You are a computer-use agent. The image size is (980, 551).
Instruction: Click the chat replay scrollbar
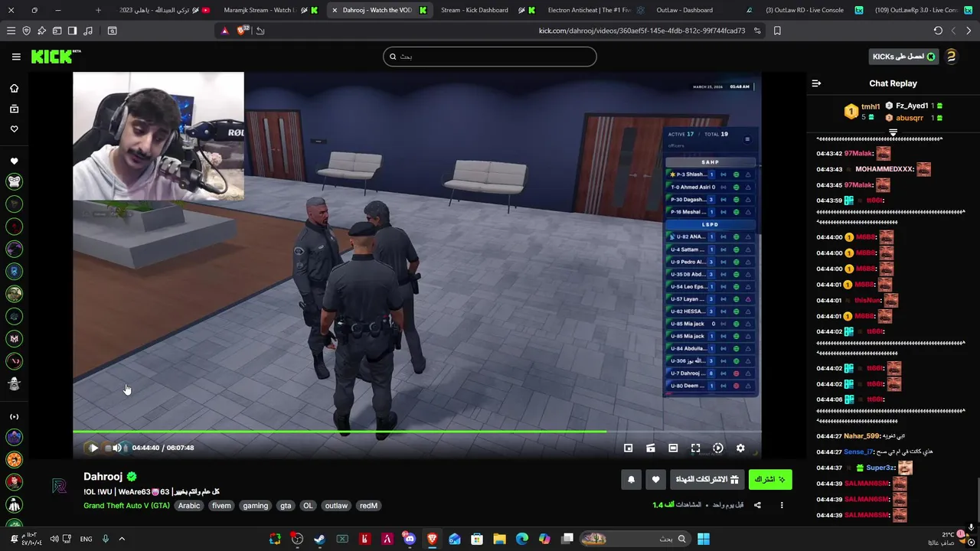click(977, 501)
